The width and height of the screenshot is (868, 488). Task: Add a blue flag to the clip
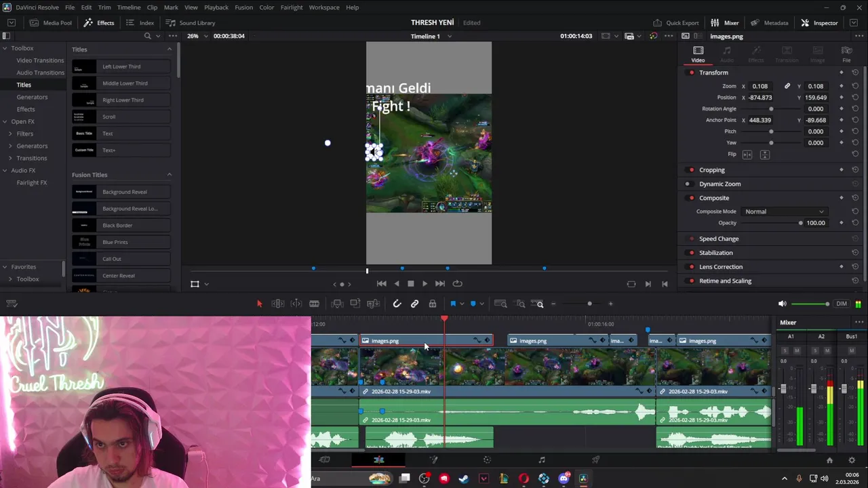tap(452, 304)
